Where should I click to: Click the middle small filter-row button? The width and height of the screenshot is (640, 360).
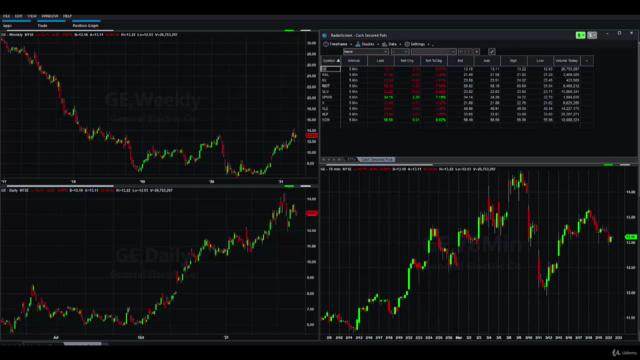tap(469, 51)
